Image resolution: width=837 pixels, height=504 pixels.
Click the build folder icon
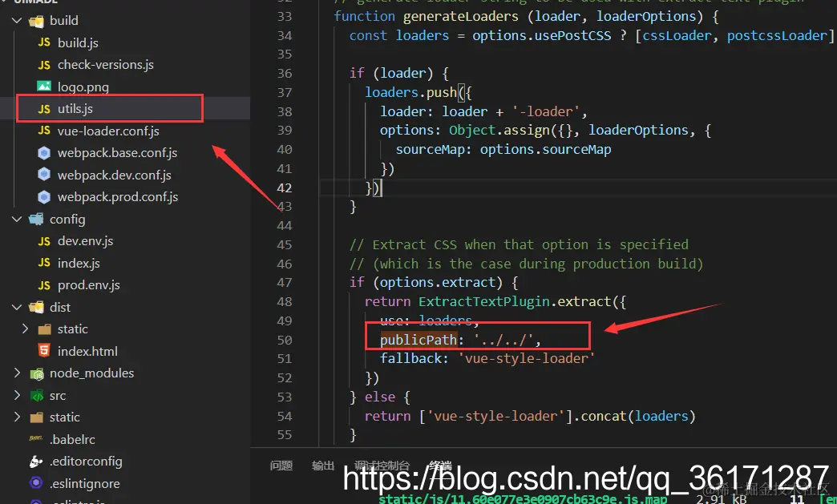click(36, 22)
